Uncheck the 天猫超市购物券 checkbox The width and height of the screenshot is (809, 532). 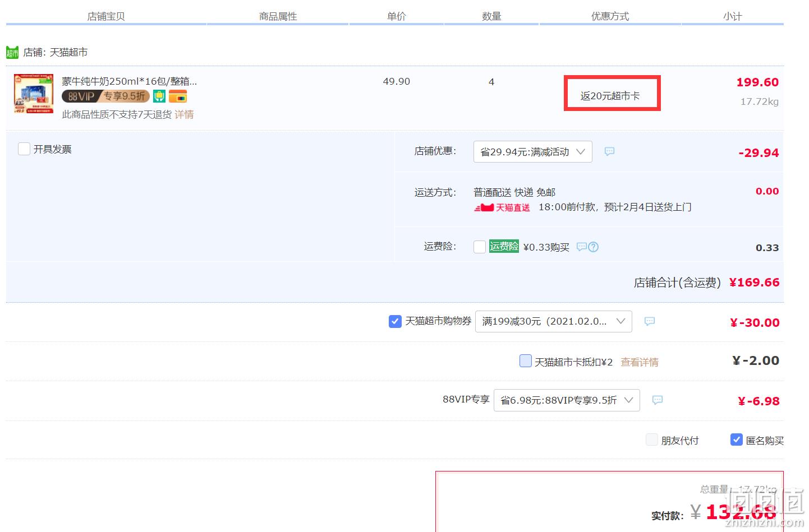point(395,321)
